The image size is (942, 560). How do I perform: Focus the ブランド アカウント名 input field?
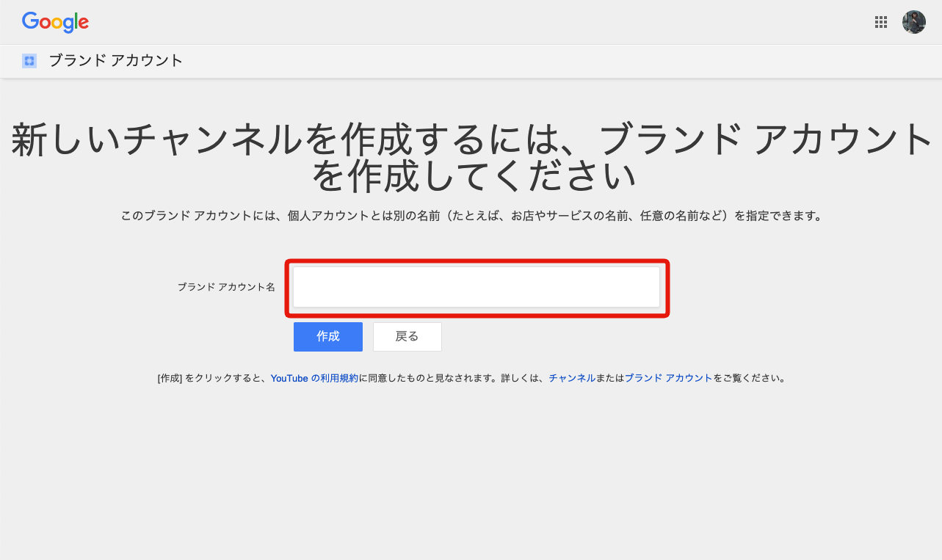click(x=476, y=287)
